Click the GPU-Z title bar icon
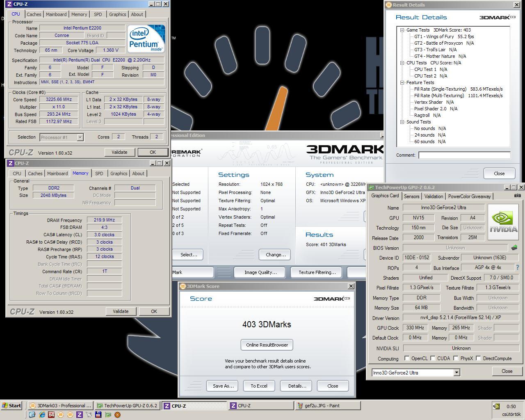This screenshot has height=420, width=525. (x=371, y=187)
